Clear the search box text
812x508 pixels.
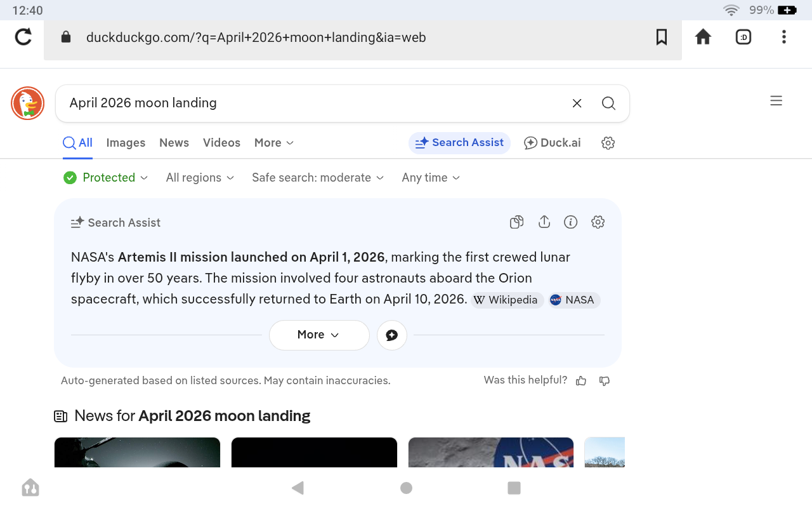tap(577, 104)
